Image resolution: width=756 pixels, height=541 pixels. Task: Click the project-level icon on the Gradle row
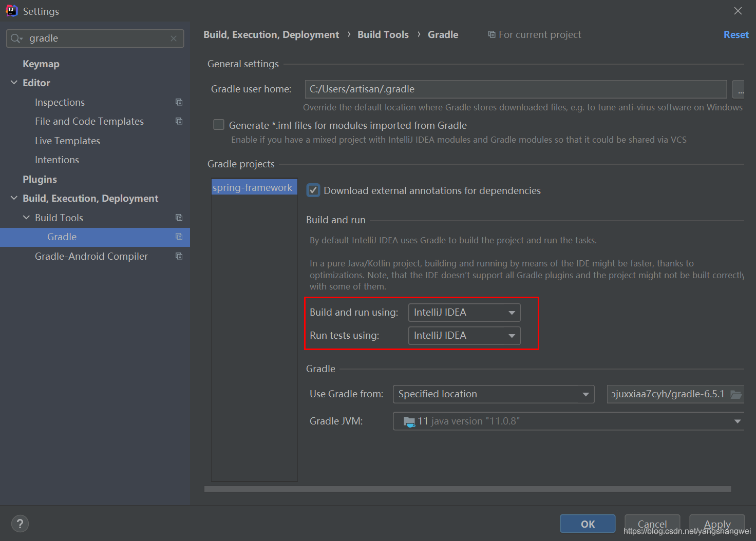click(x=179, y=237)
